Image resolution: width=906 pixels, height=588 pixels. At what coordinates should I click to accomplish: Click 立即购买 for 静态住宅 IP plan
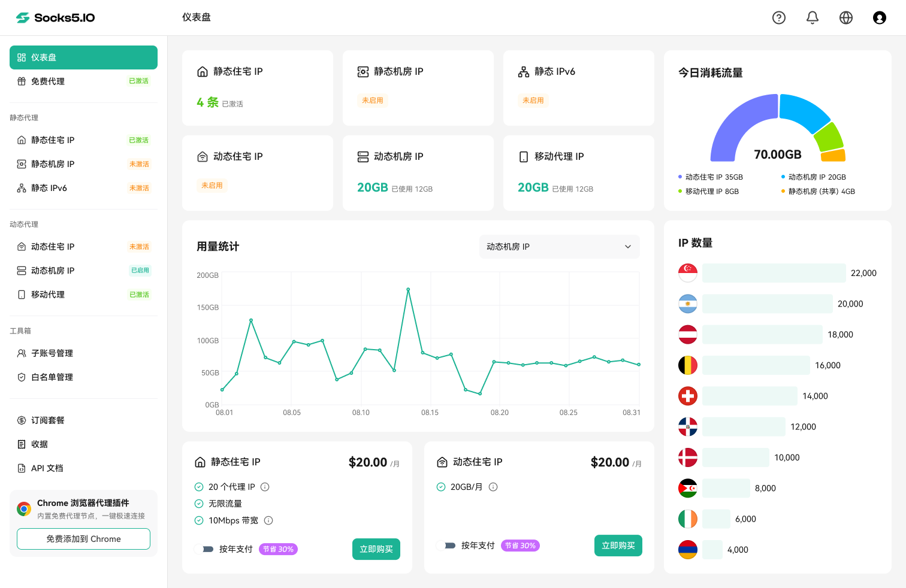tap(376, 549)
